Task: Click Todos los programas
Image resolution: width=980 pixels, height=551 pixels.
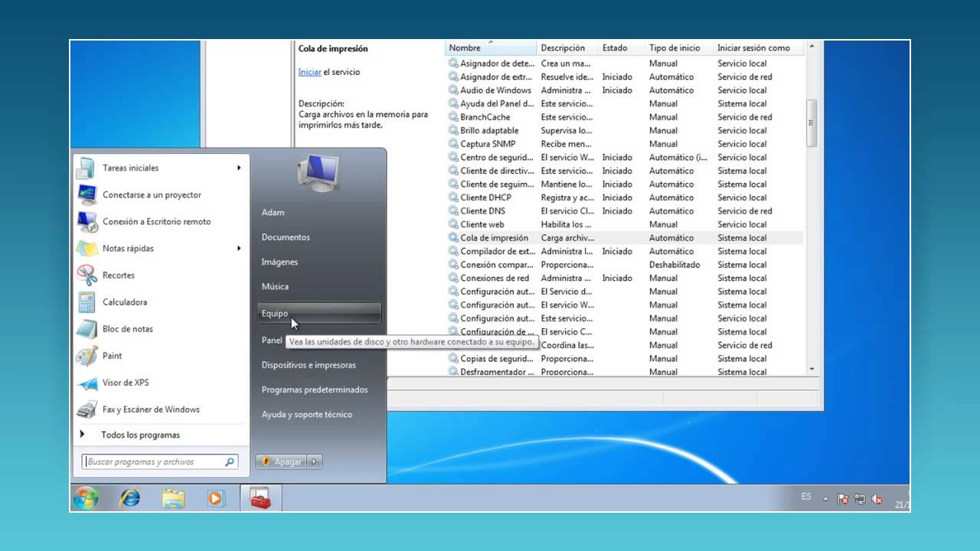Action: click(x=140, y=435)
